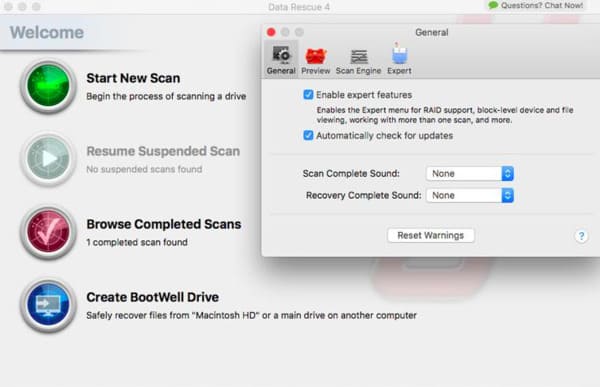Screen dimensions: 600x387
Task: Switch to the Preview preferences tab
Action: [316, 60]
